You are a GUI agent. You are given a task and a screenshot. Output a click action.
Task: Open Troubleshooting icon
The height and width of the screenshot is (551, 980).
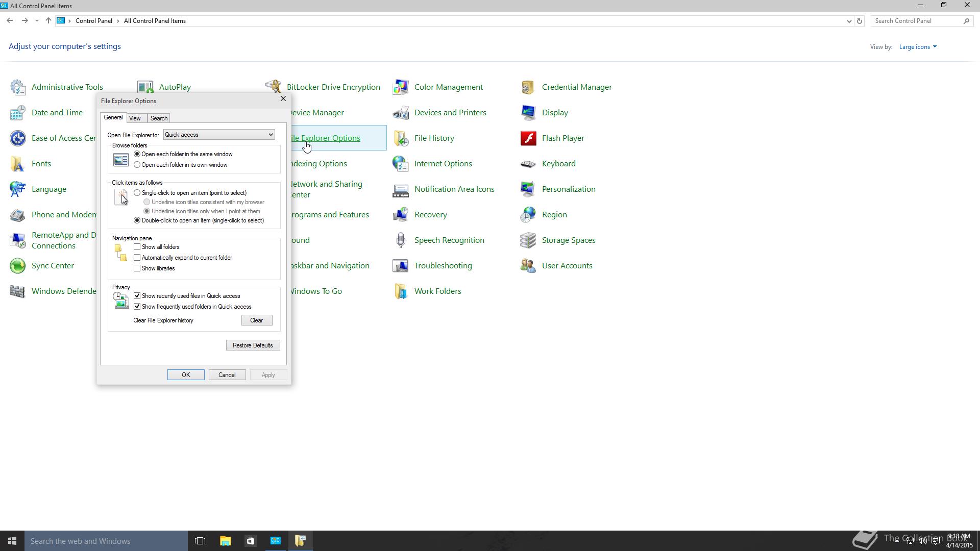click(x=401, y=266)
